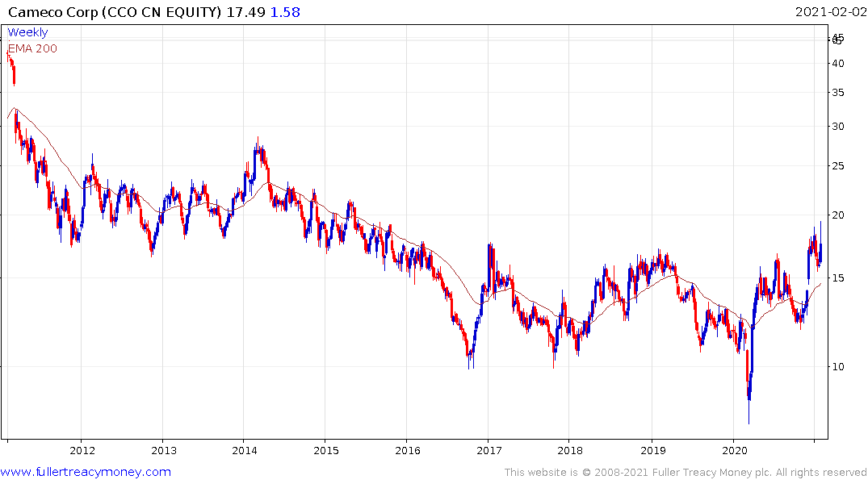Viewport: 868px width, 484px height.
Task: Select the 2016 label on time axis
Action: point(408,450)
